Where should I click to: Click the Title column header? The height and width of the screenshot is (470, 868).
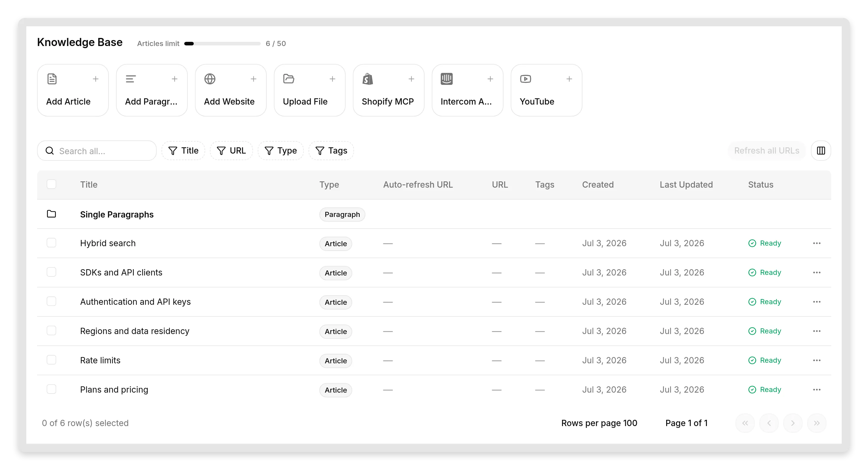(x=89, y=184)
